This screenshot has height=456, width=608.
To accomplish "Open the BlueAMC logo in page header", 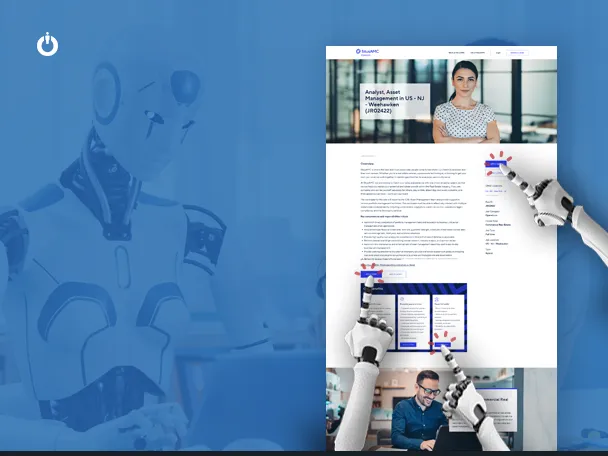I will click(x=367, y=52).
